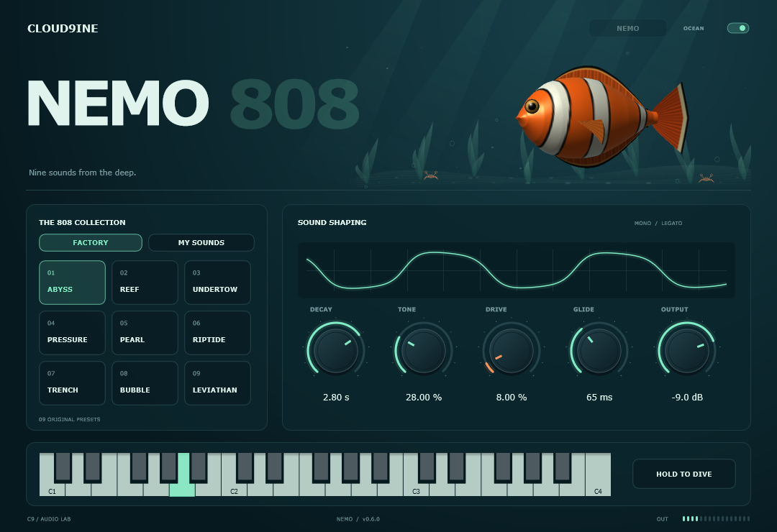Viewport: 777px width, 532px height.
Task: Switch to the FACTORY tab
Action: tap(91, 243)
